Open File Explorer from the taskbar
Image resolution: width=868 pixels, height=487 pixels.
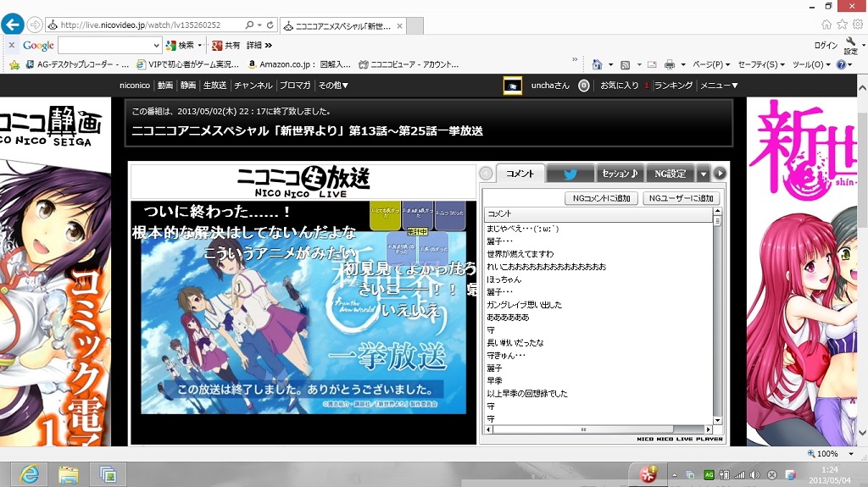pyautogui.click(x=69, y=475)
